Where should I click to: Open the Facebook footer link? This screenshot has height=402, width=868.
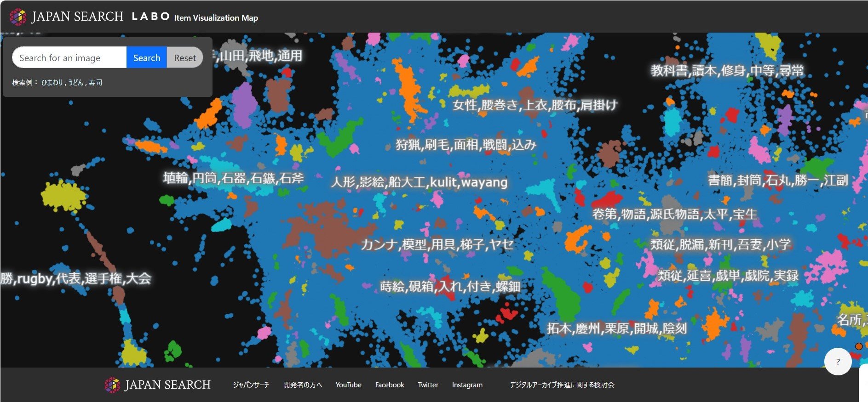tap(389, 385)
